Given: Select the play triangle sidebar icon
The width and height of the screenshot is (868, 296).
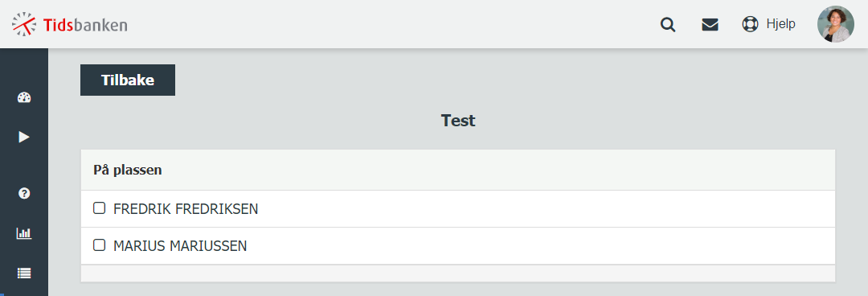Looking at the screenshot, I should point(24,137).
